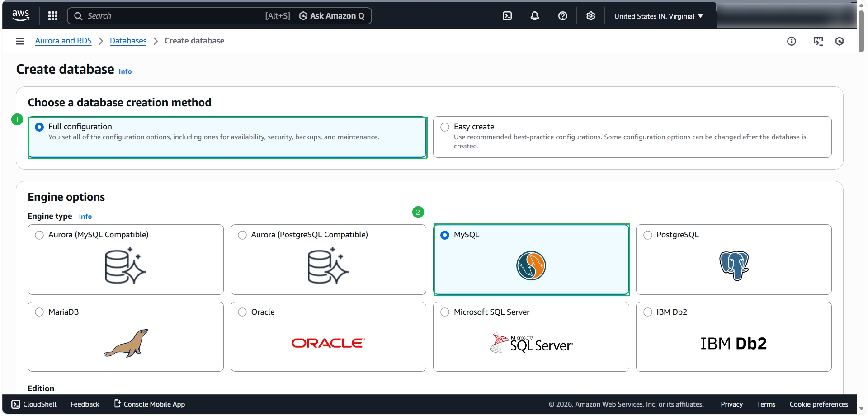Go to Aurora and RDS breadcrumb
The image size is (868, 416).
click(x=63, y=41)
